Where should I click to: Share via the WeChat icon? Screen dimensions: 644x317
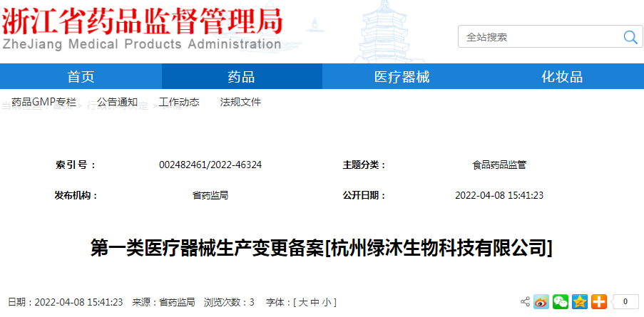click(561, 302)
